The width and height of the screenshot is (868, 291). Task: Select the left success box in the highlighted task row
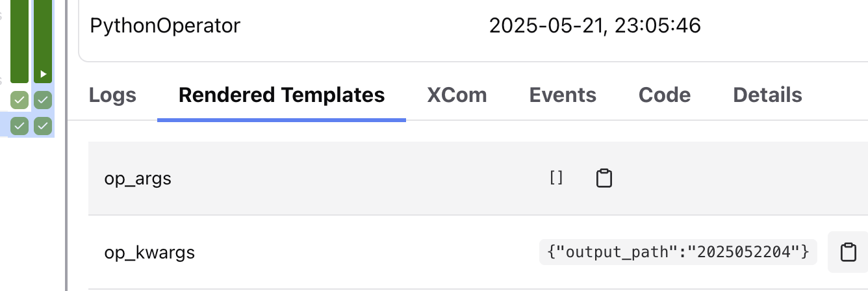point(19,125)
